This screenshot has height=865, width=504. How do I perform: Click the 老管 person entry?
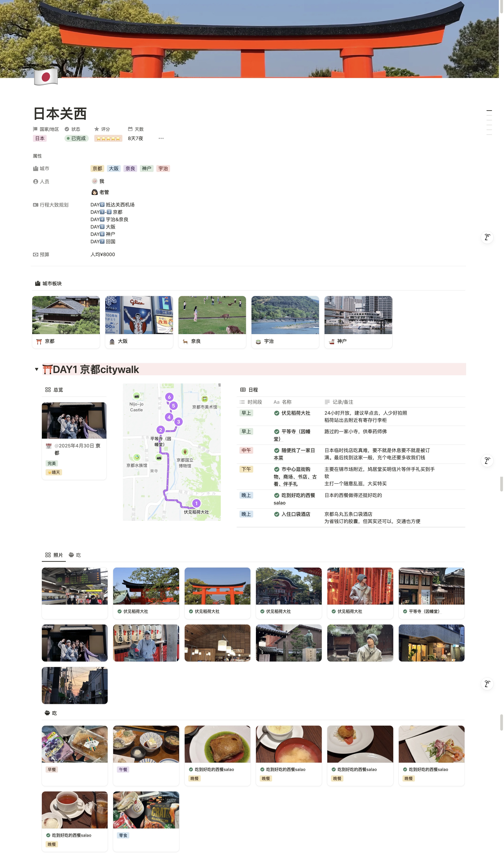click(100, 192)
